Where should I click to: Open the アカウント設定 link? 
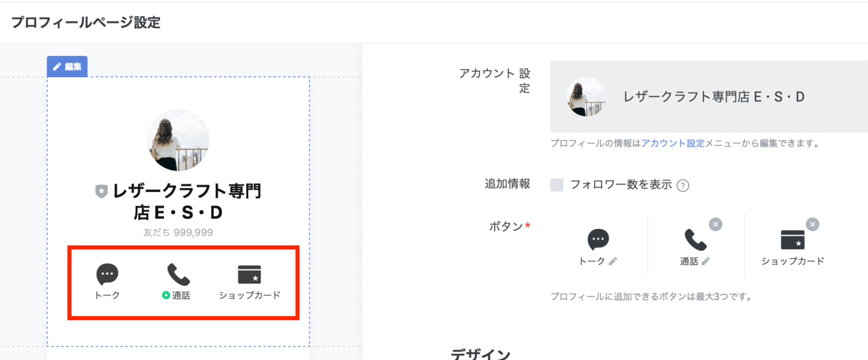pos(673,143)
